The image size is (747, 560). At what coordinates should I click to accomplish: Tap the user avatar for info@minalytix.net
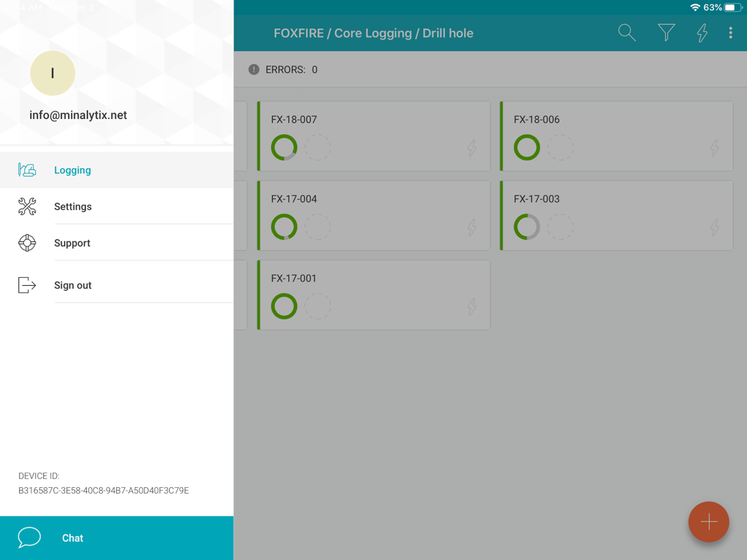click(x=52, y=73)
